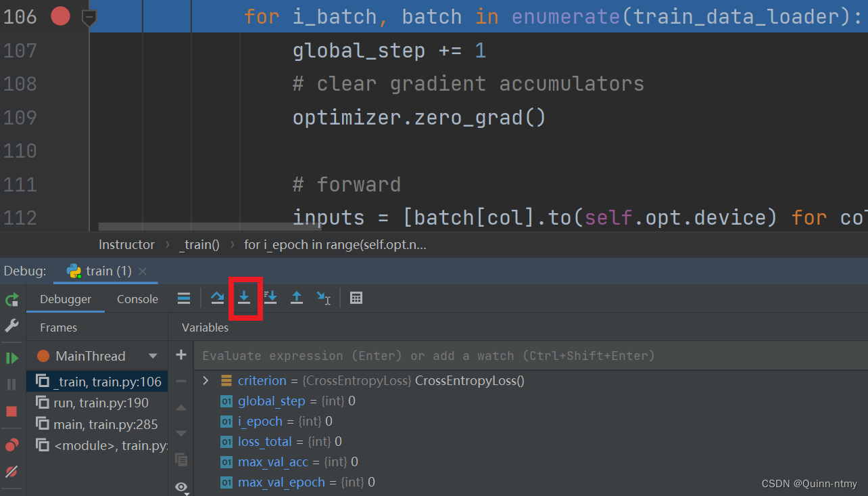This screenshot has height=496, width=868.
Task: Toggle the watches view eye icon
Action: tap(181, 487)
